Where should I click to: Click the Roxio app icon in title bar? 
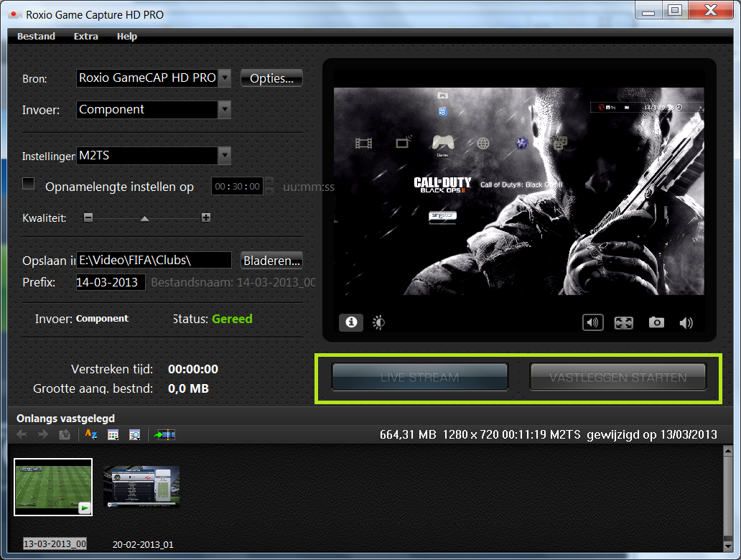[15, 14]
